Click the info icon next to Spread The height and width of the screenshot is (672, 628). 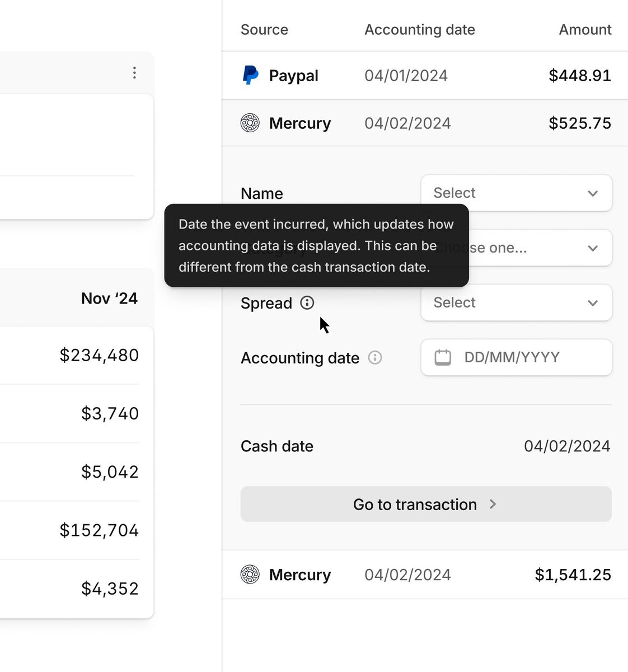(307, 303)
